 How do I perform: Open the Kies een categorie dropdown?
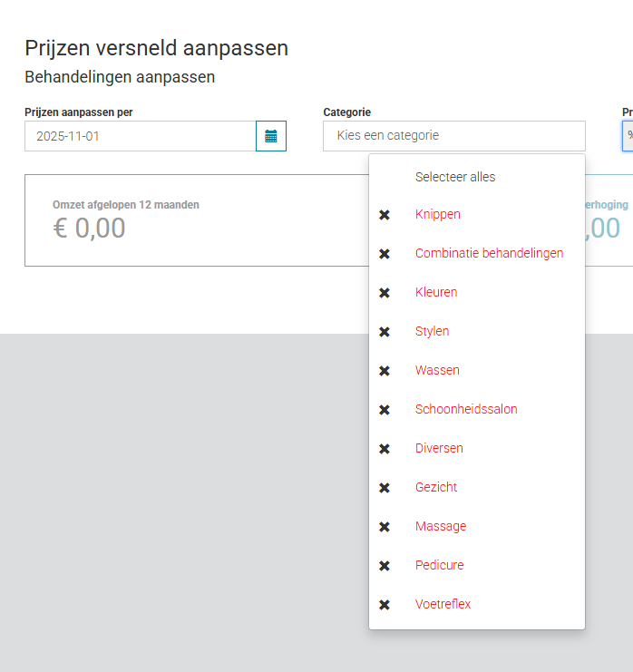(453, 136)
